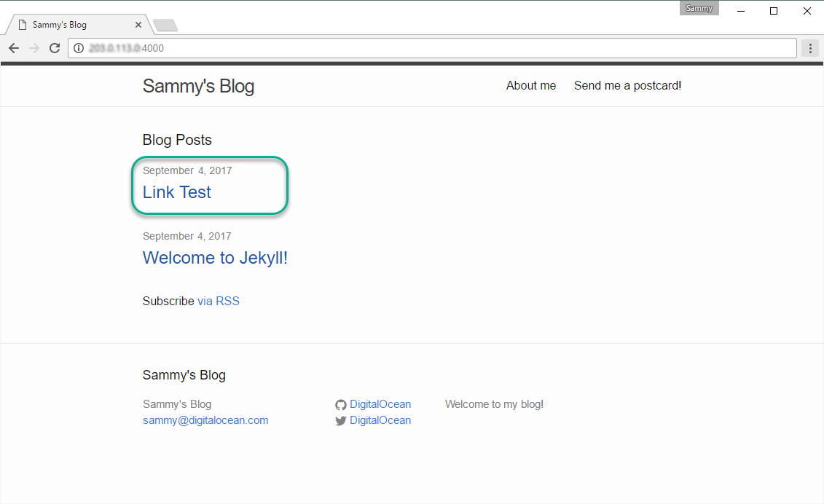
Task: Click the browser forward arrow
Action: tap(34, 48)
